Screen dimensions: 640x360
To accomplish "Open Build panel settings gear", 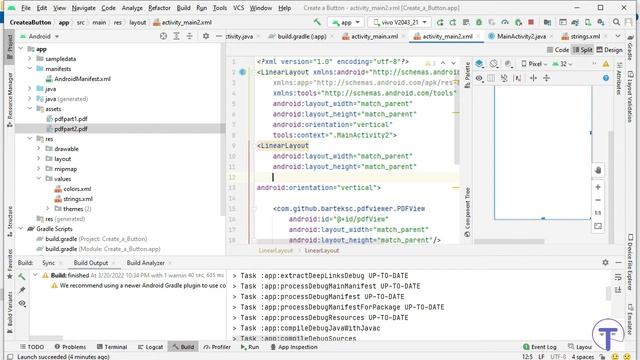I will coord(605,262).
